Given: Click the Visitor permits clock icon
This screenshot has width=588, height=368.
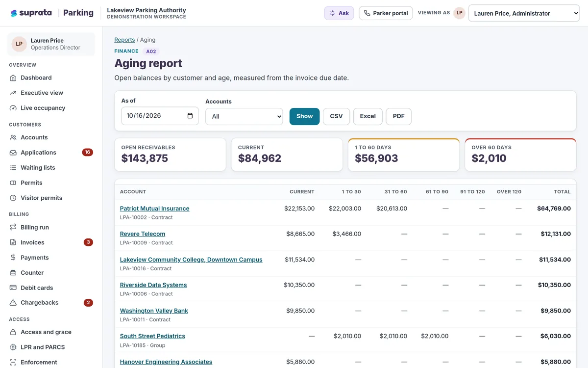Looking at the screenshot, I should pos(13,198).
